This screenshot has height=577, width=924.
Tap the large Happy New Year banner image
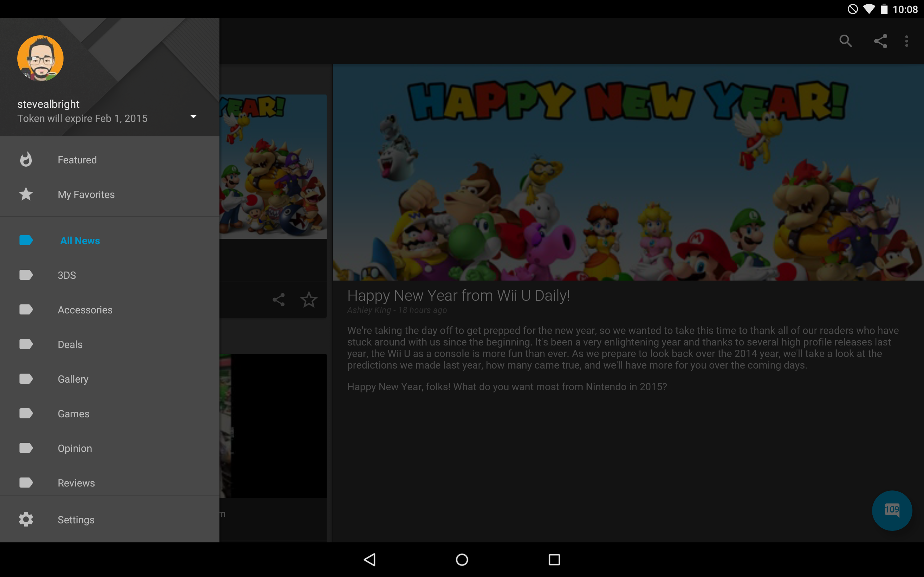click(x=628, y=172)
